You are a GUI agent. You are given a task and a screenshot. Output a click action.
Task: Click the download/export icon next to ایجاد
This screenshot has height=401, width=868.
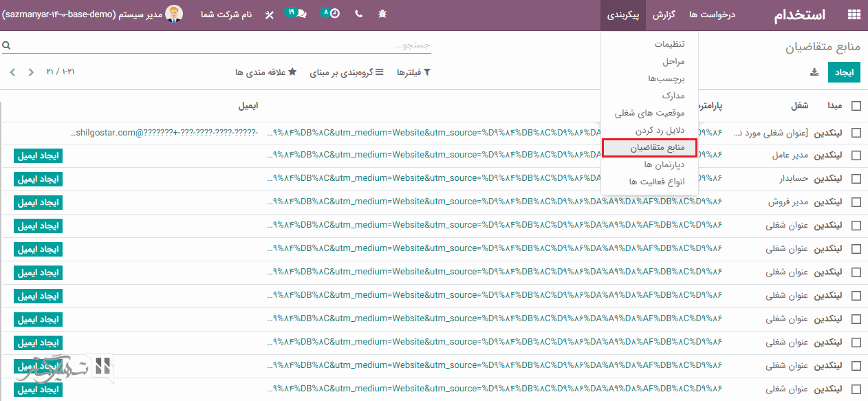pos(814,72)
